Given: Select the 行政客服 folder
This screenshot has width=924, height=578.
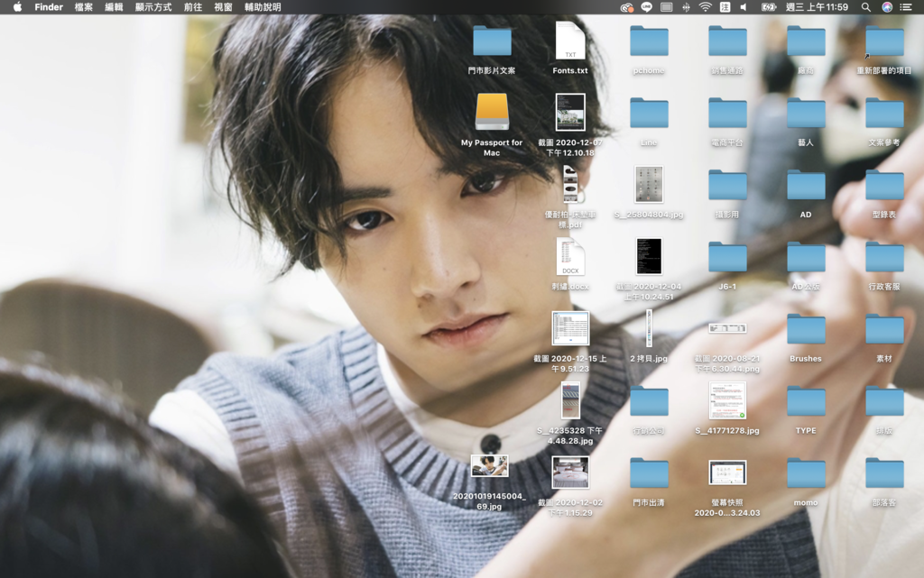Looking at the screenshot, I should [x=884, y=257].
